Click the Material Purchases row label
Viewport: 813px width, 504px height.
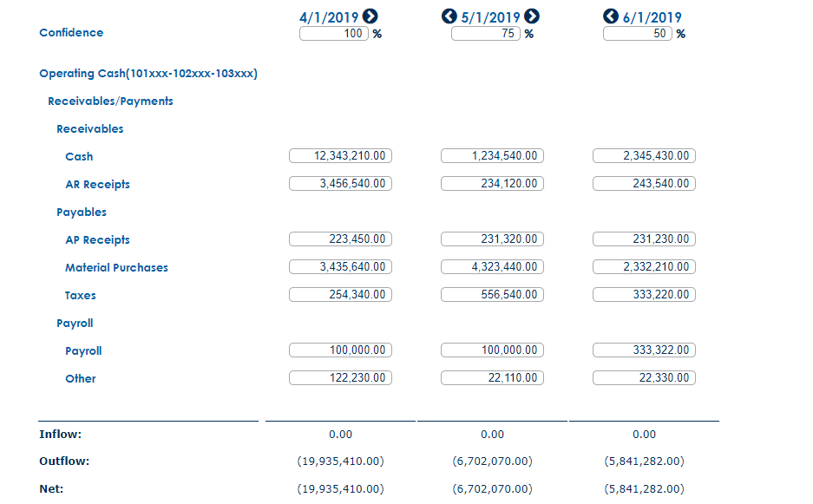(116, 267)
